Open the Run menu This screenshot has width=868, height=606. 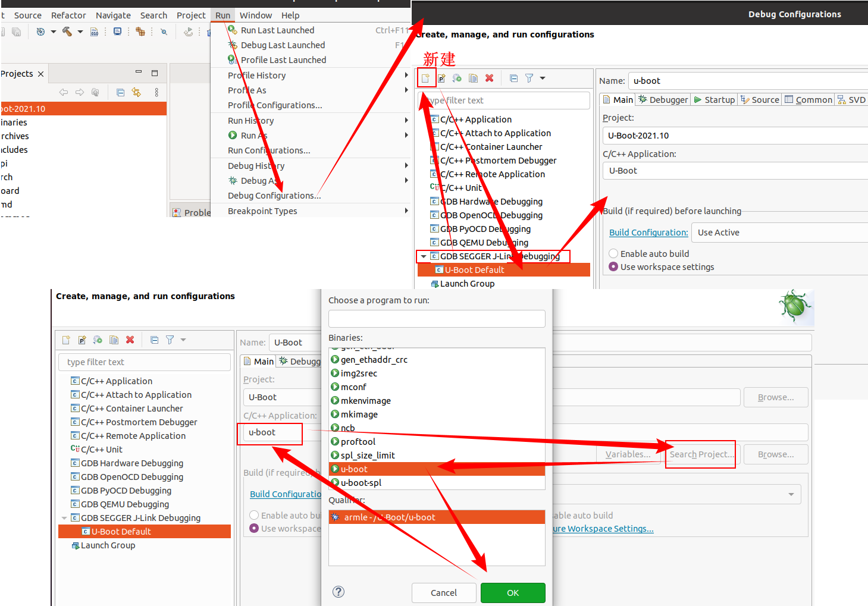(x=223, y=15)
